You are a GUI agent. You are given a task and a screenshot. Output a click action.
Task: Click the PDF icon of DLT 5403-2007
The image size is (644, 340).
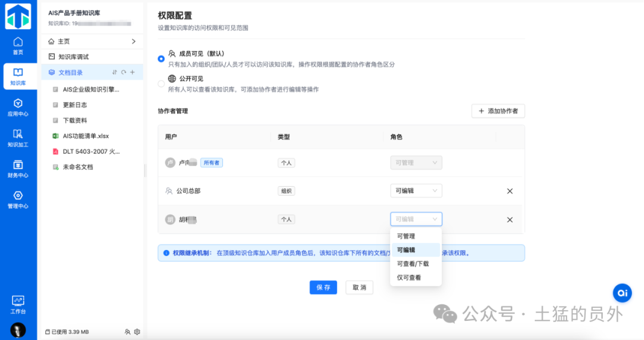pyautogui.click(x=55, y=152)
